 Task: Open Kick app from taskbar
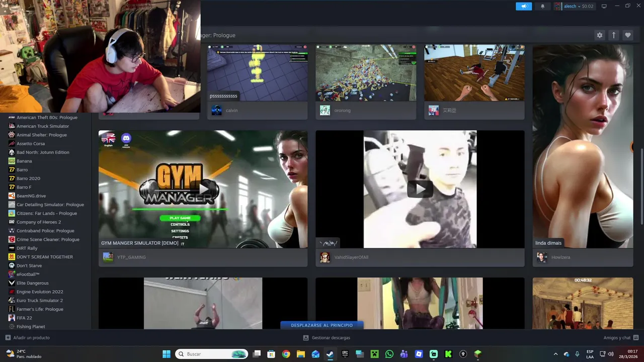point(448,354)
